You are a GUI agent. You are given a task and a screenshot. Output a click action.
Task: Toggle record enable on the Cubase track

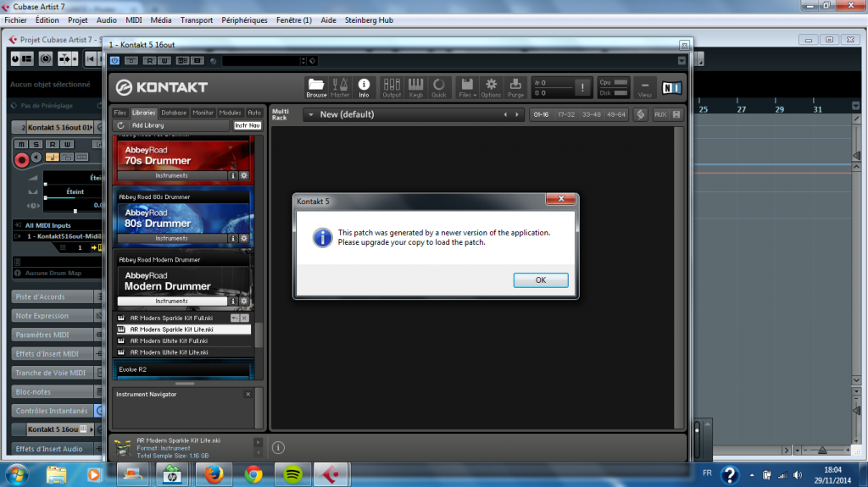(21, 160)
